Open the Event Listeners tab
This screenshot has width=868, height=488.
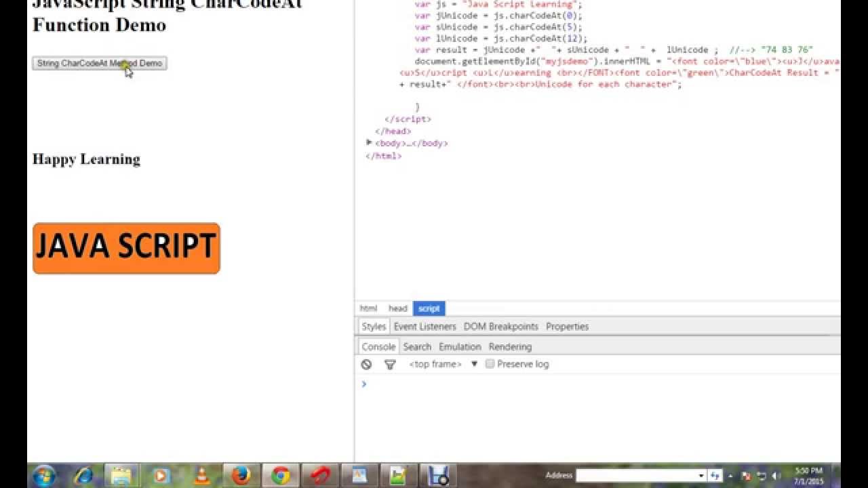[x=425, y=327]
